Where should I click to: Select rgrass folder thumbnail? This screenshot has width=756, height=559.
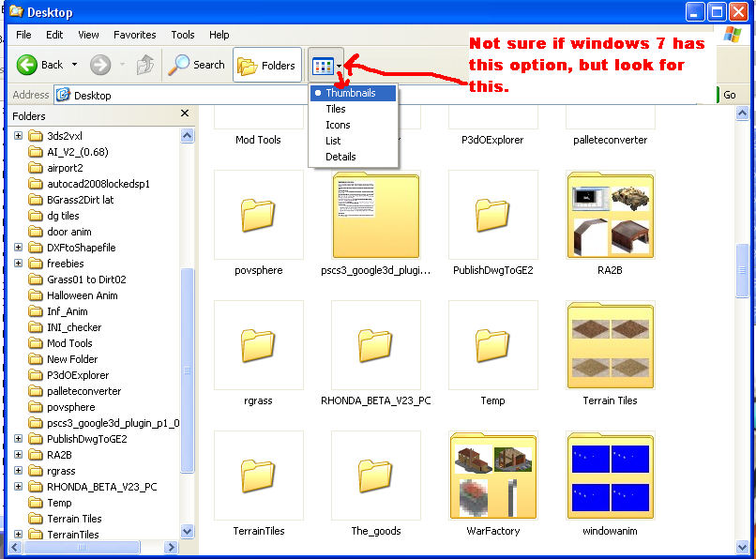coord(259,345)
